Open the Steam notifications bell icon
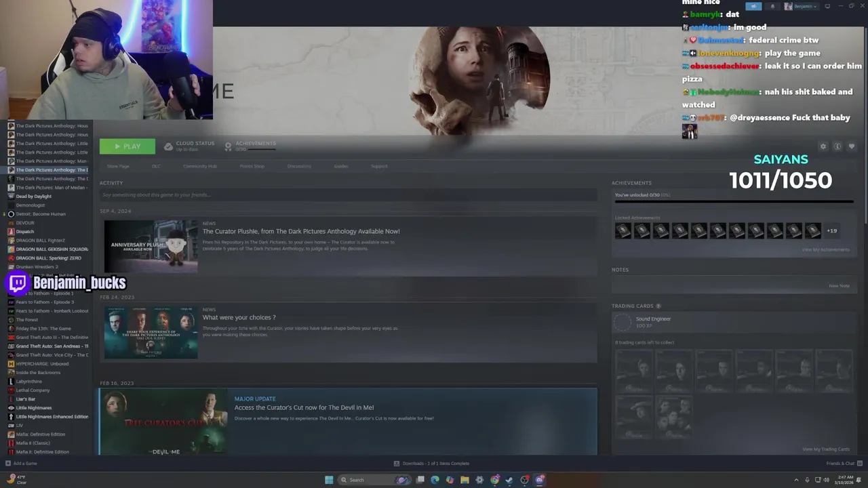Image resolution: width=868 pixels, height=488 pixels. [772, 6]
